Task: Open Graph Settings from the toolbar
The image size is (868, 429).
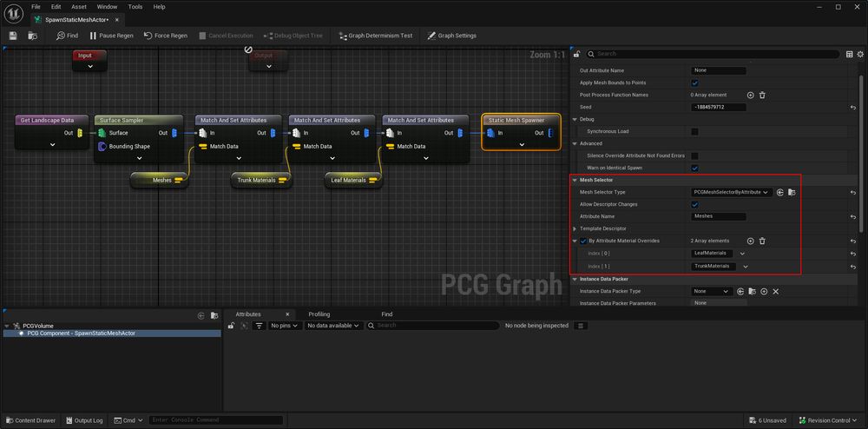Action: click(x=451, y=36)
